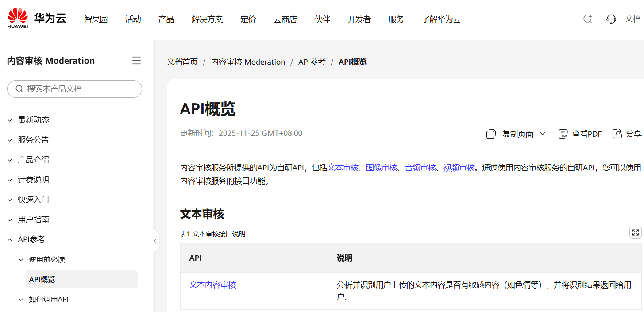This screenshot has height=312, width=644.
Task: Expand the 最新动态 section
Action: pyautogui.click(x=10, y=120)
